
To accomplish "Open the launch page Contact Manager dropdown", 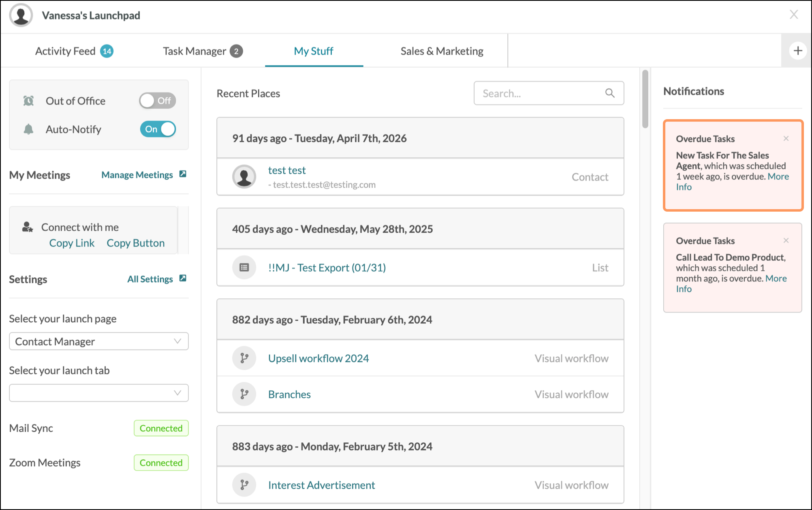I will [99, 341].
